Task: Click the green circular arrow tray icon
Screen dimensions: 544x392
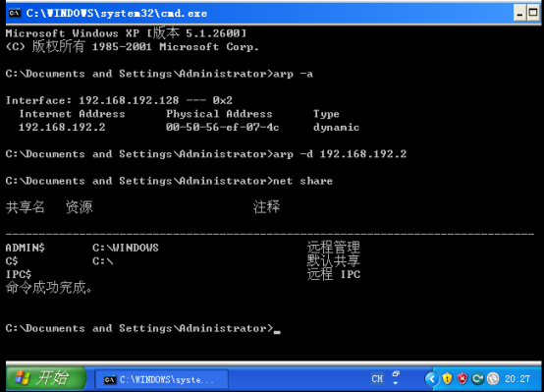Action: click(x=477, y=379)
